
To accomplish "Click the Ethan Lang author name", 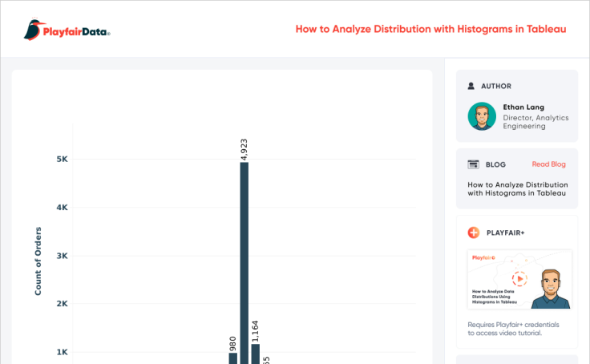I will point(522,107).
